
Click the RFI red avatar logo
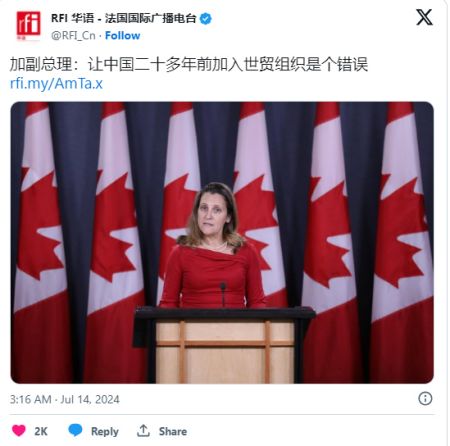tap(29, 26)
